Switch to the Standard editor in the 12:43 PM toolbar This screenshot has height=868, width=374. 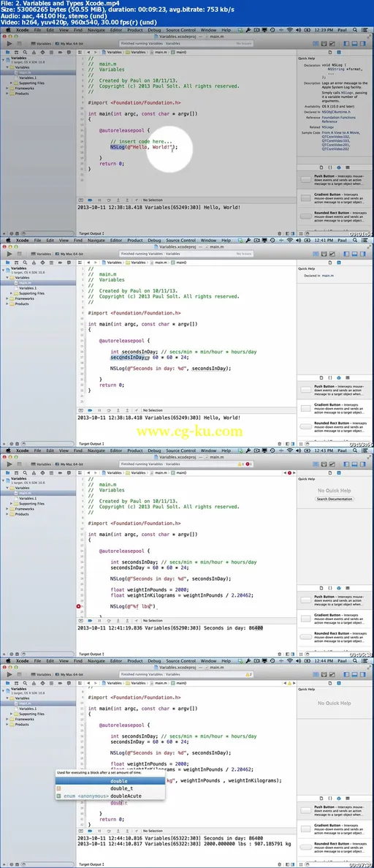(x=316, y=464)
